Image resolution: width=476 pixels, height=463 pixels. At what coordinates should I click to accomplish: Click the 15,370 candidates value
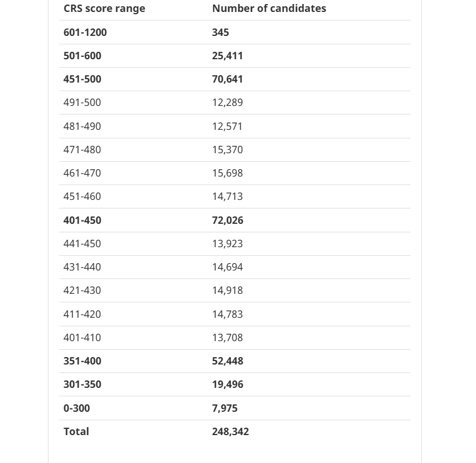point(227,150)
